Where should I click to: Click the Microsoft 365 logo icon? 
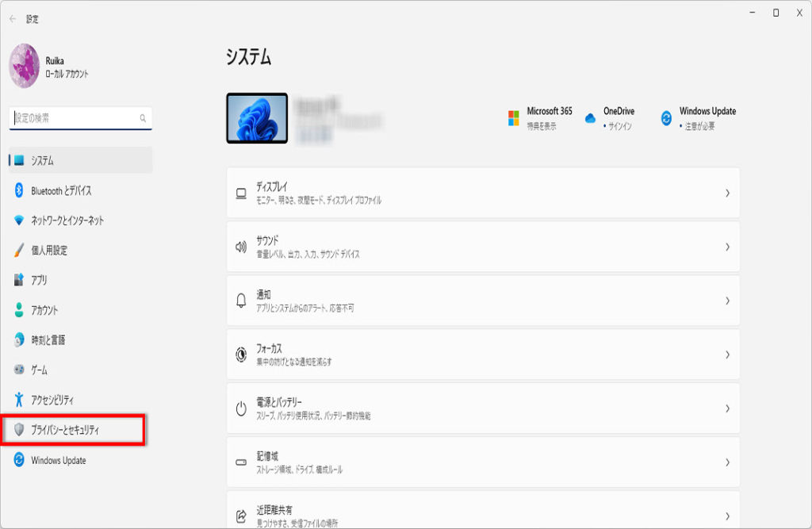tap(514, 118)
